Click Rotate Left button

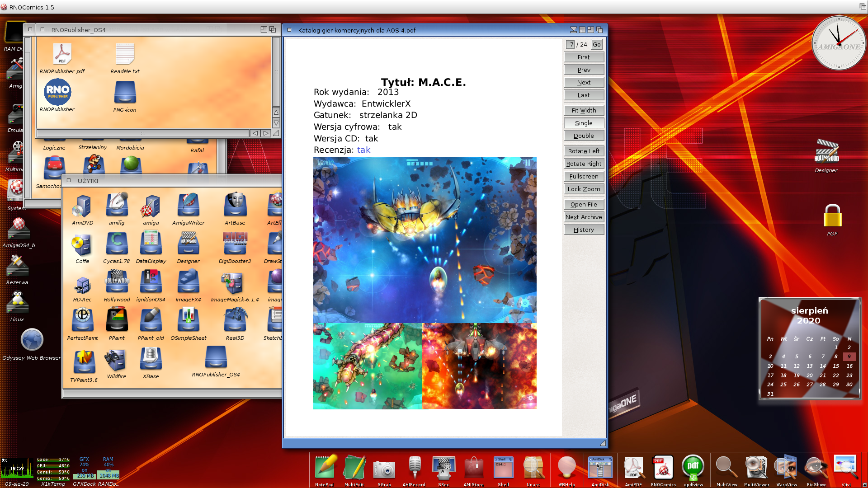tap(584, 151)
